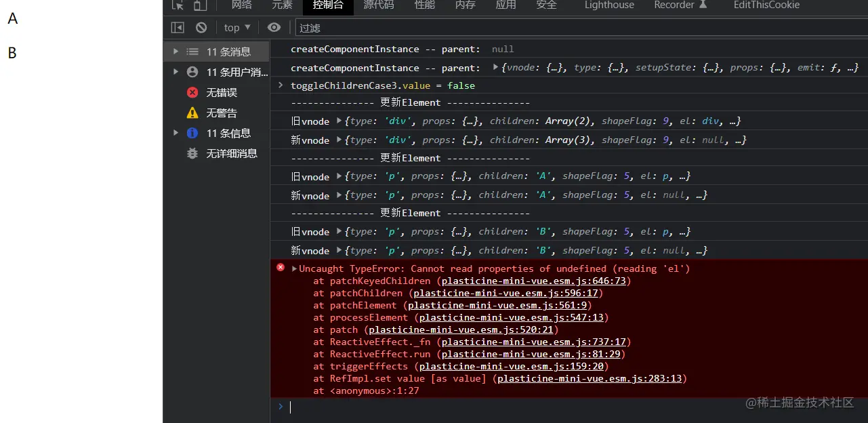The width and height of the screenshot is (868, 423).
Task: Open link plasticine-mini-vue.esm.js:159:20
Action: [x=512, y=366]
